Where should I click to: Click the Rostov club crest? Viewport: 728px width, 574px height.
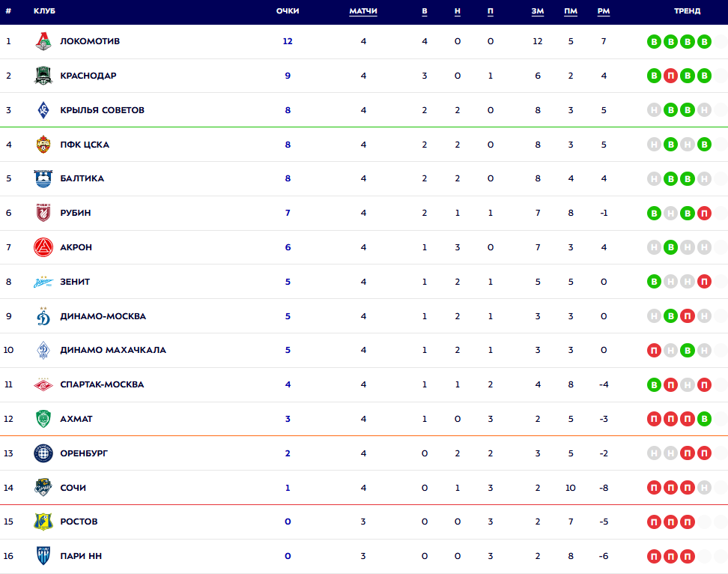point(43,522)
